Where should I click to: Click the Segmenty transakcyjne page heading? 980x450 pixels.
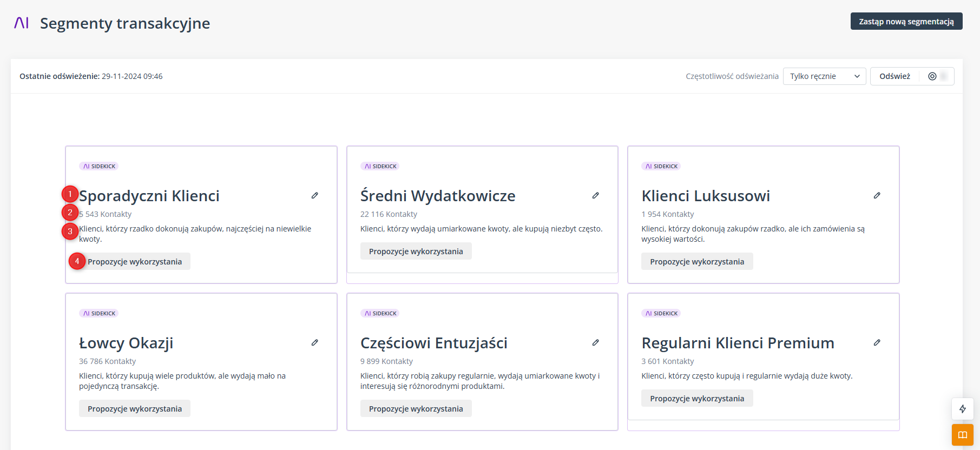[x=125, y=23]
